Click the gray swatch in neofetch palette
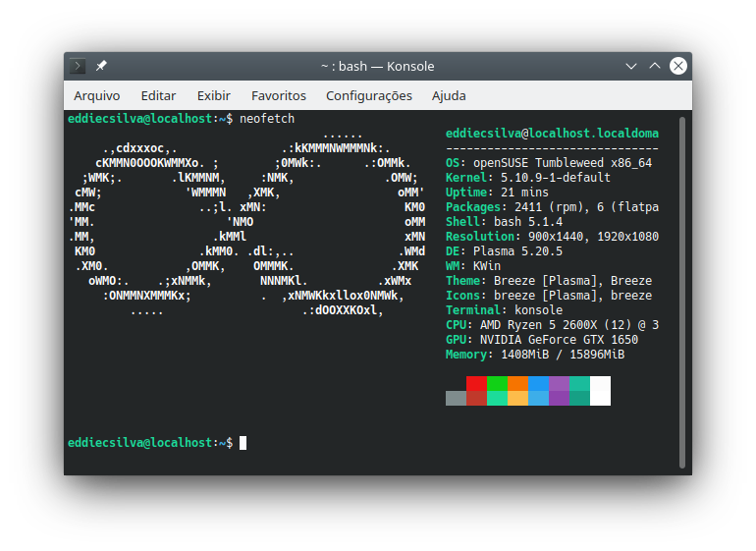Viewport: 756px width, 551px height. click(456, 398)
